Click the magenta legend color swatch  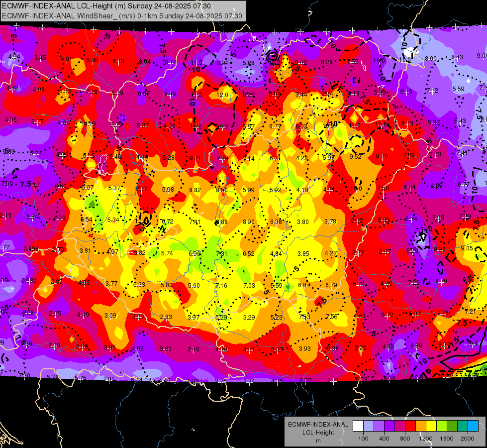tap(400, 426)
